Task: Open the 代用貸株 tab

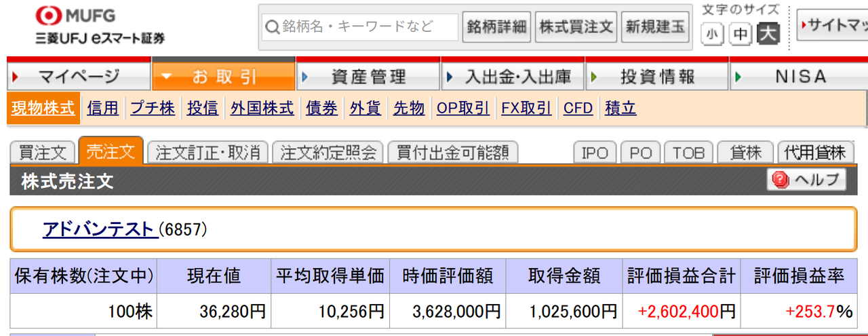Action: click(816, 152)
